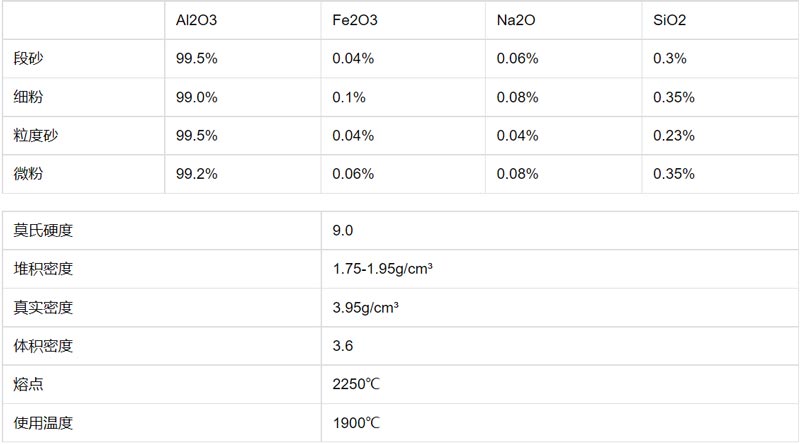Screen dimensions: 800x444
Task: Click the 99.0% Al2O3 value for 细粉
Action: pyautogui.click(x=196, y=97)
